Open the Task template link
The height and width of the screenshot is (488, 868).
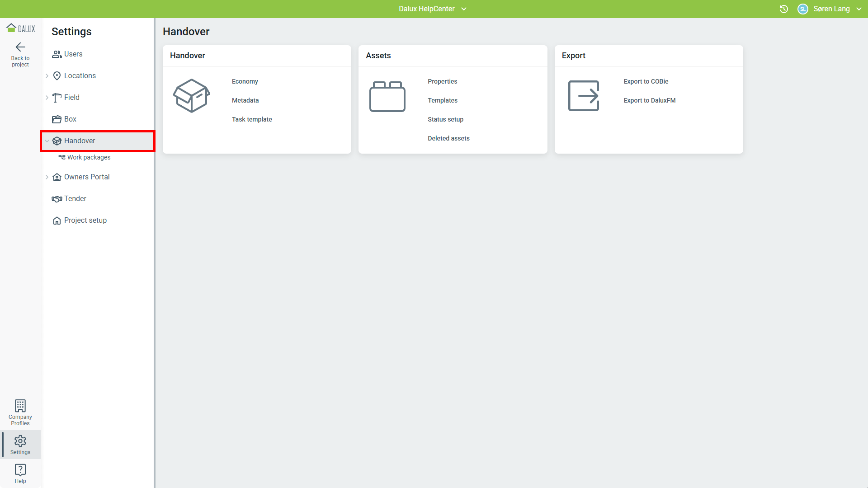[x=252, y=119]
